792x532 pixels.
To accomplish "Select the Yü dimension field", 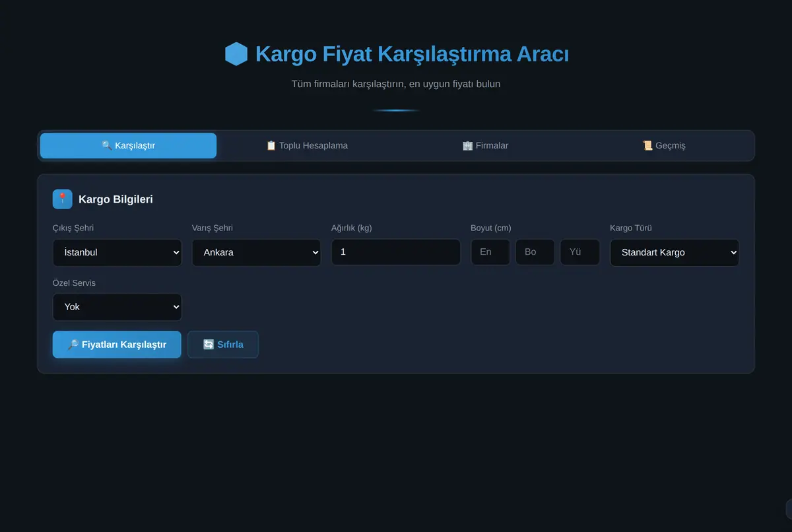I will pyautogui.click(x=580, y=252).
